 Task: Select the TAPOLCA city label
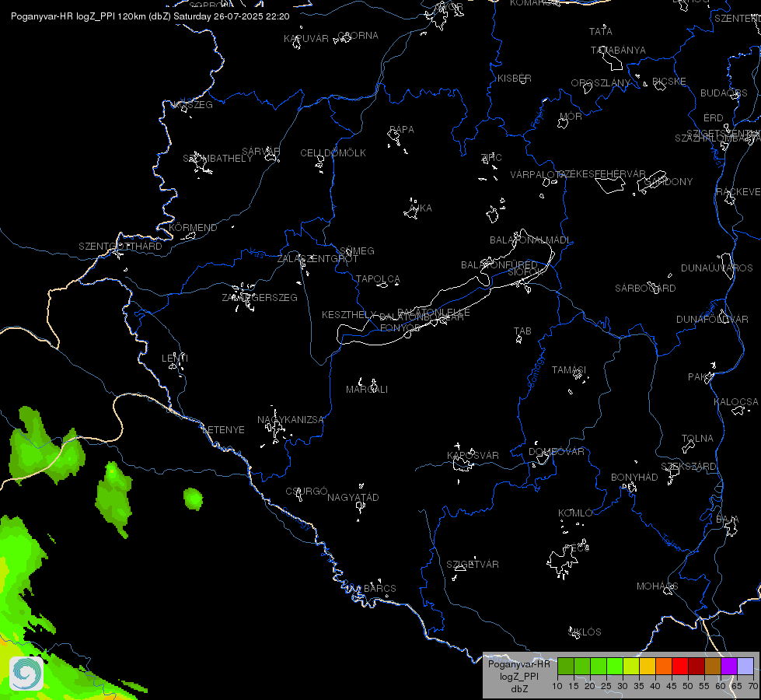(378, 279)
